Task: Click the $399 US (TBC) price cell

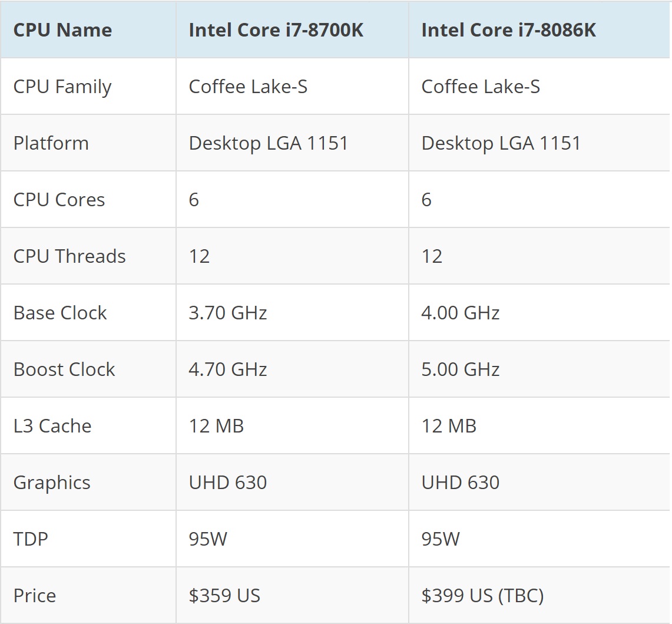Action: pos(482,596)
